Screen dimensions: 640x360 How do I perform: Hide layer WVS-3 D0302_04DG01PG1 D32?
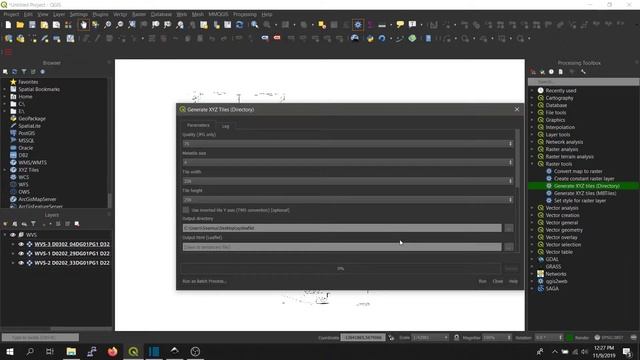21,244
